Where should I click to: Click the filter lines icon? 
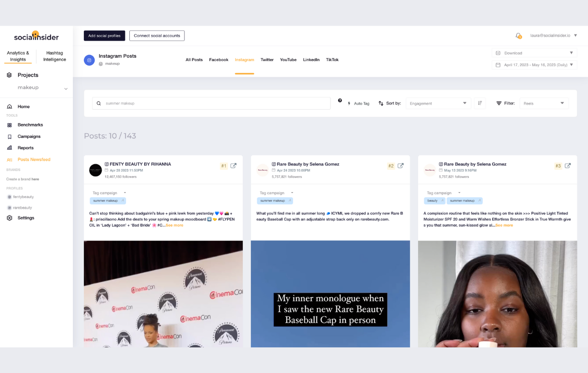click(x=499, y=103)
